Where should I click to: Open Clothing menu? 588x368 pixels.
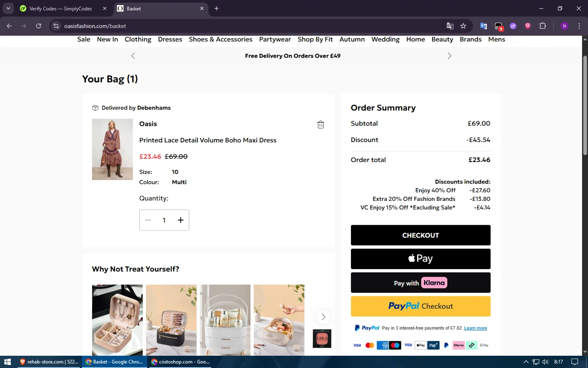point(138,39)
